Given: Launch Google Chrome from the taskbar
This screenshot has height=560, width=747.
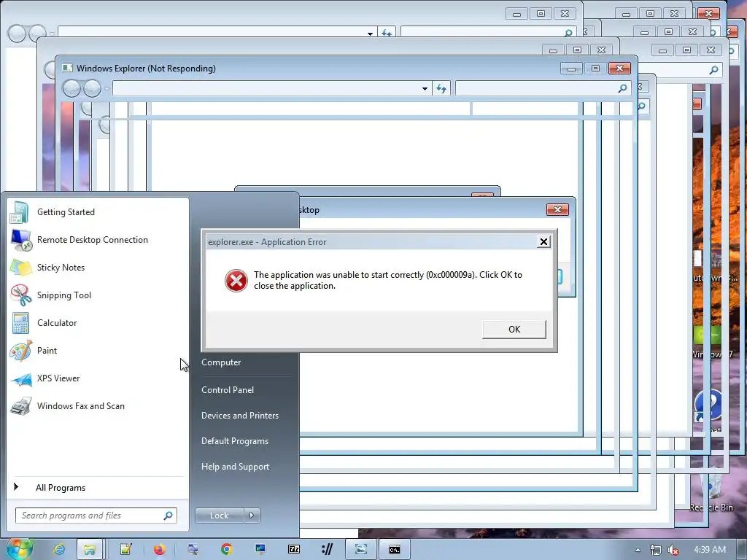Looking at the screenshot, I should (x=227, y=550).
